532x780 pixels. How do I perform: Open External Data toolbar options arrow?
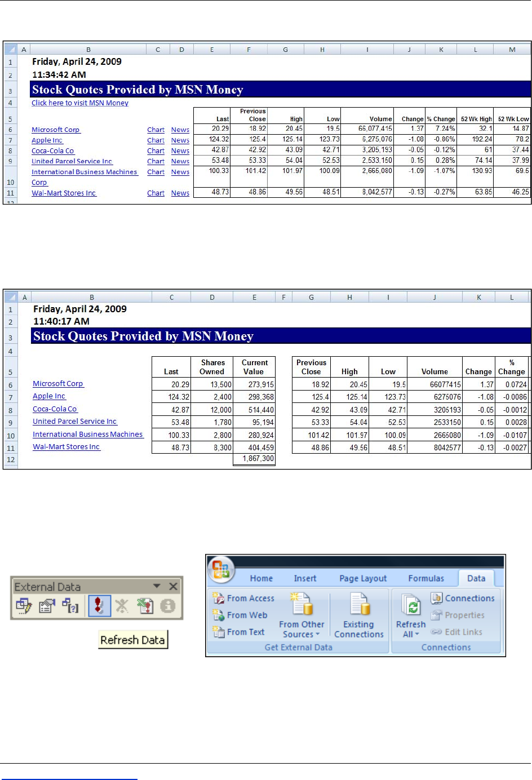coord(157,586)
